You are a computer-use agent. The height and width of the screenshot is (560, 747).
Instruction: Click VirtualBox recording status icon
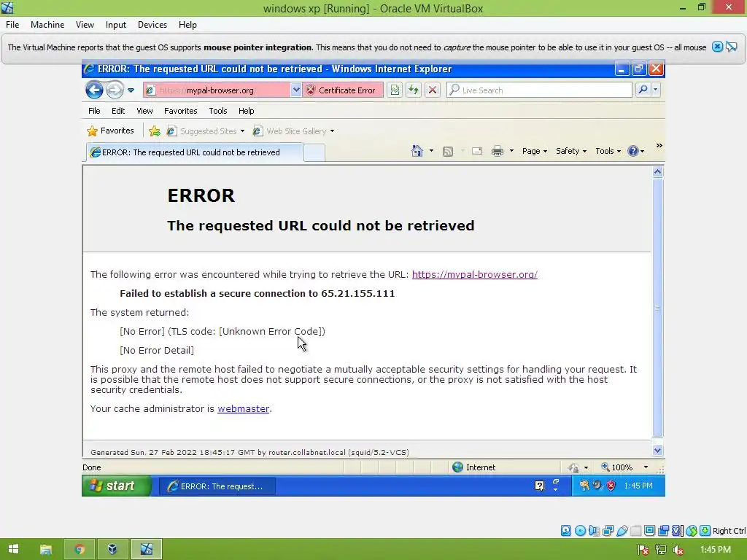coord(664,531)
